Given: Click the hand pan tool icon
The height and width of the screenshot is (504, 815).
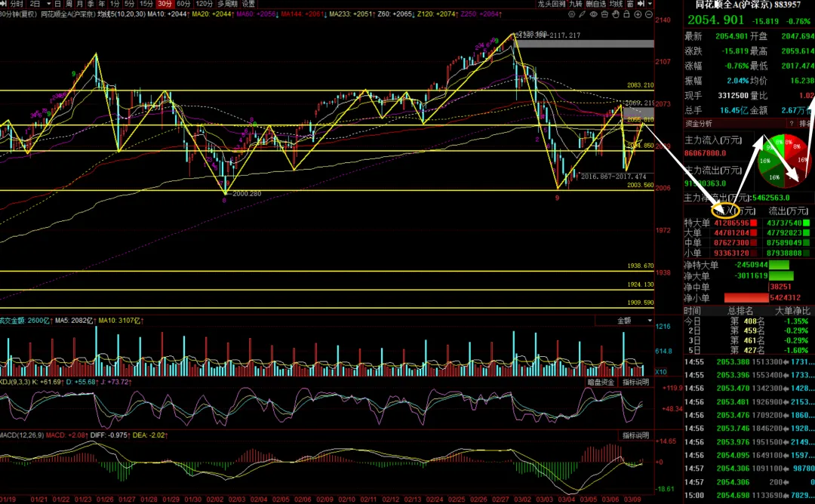Looking at the screenshot, I should [616, 14].
